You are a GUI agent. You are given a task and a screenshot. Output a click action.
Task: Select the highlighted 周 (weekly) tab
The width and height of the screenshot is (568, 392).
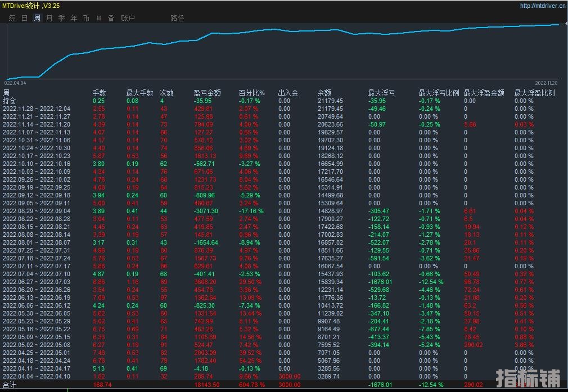(x=37, y=18)
